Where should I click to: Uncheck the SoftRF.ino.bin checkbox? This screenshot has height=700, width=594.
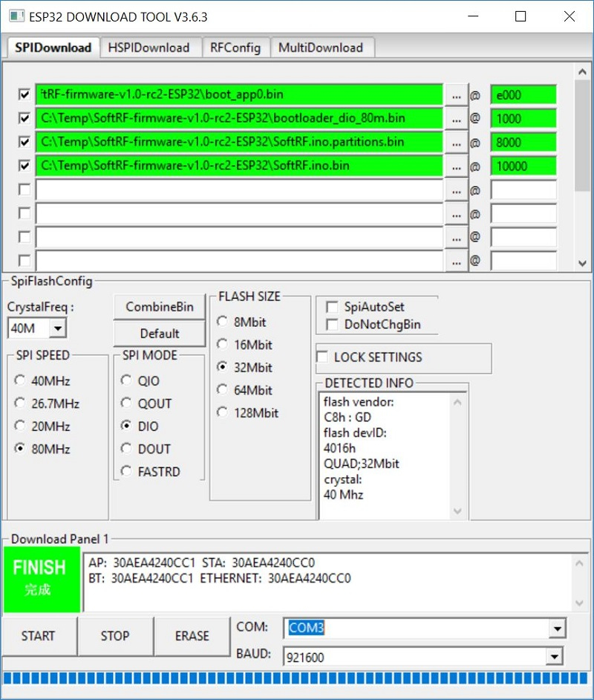tap(24, 166)
